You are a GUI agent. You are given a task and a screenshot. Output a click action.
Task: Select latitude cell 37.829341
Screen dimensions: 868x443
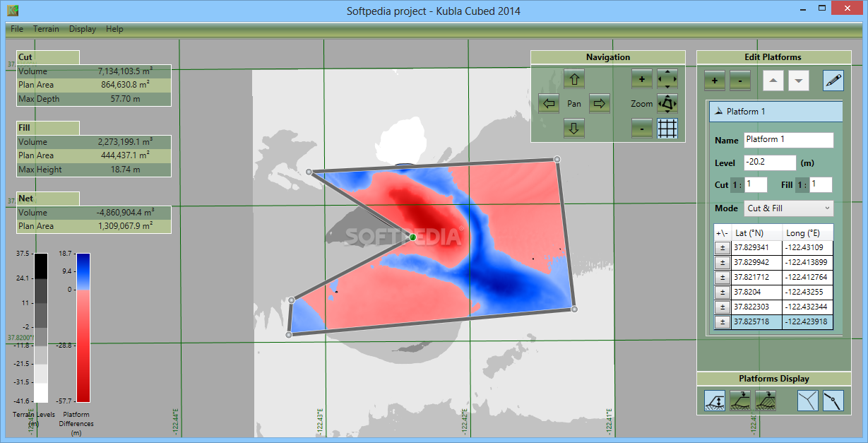pos(756,247)
